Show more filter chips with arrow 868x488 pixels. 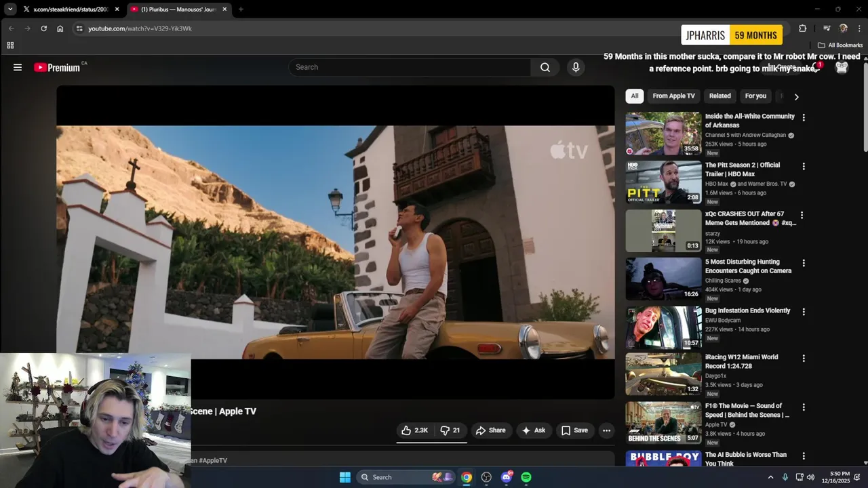pyautogui.click(x=796, y=96)
